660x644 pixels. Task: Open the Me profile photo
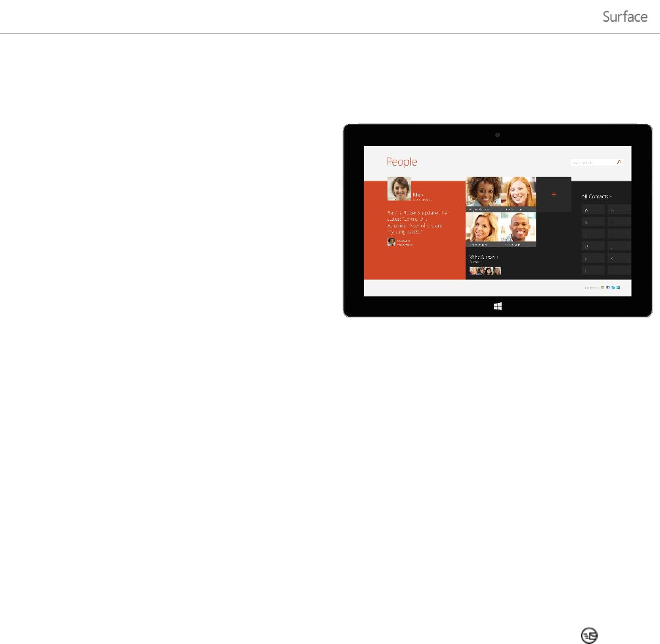tap(399, 189)
